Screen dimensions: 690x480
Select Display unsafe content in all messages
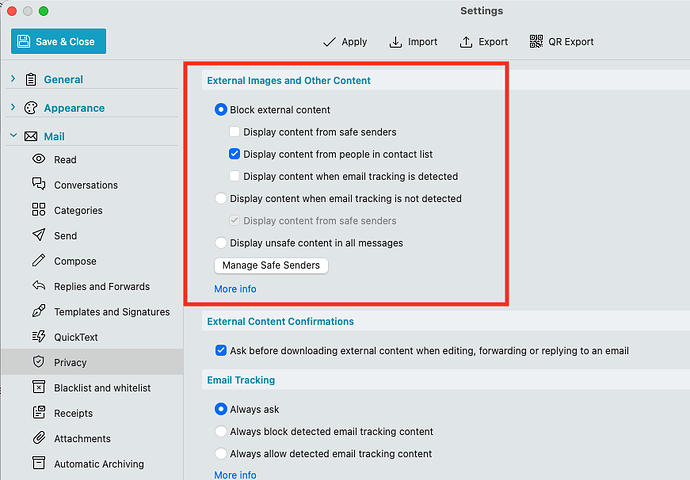[221, 243]
